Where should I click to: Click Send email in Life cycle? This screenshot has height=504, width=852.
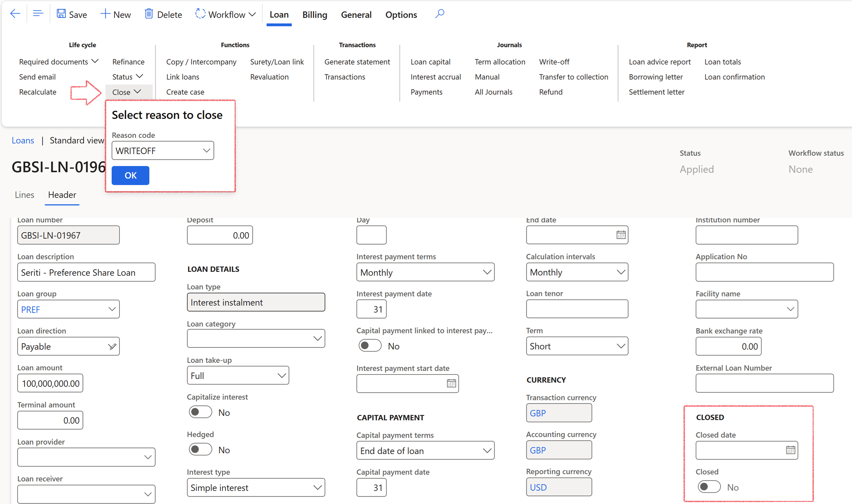pos(37,77)
